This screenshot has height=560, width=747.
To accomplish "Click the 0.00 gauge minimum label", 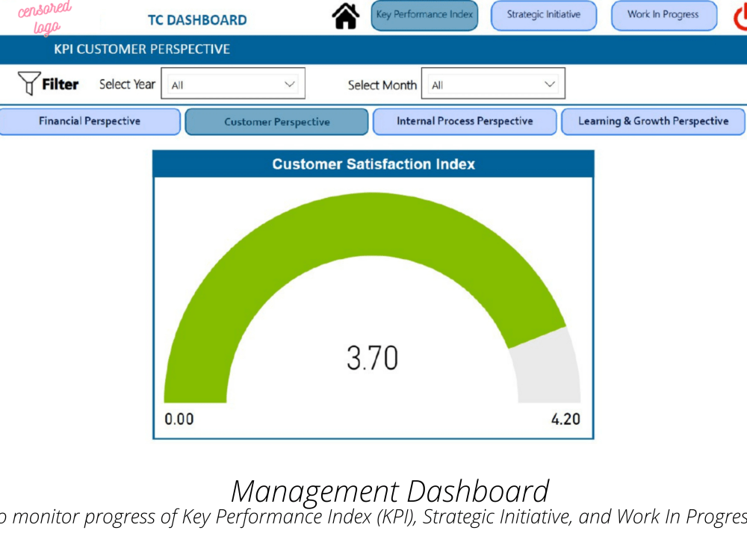I will pos(179,419).
